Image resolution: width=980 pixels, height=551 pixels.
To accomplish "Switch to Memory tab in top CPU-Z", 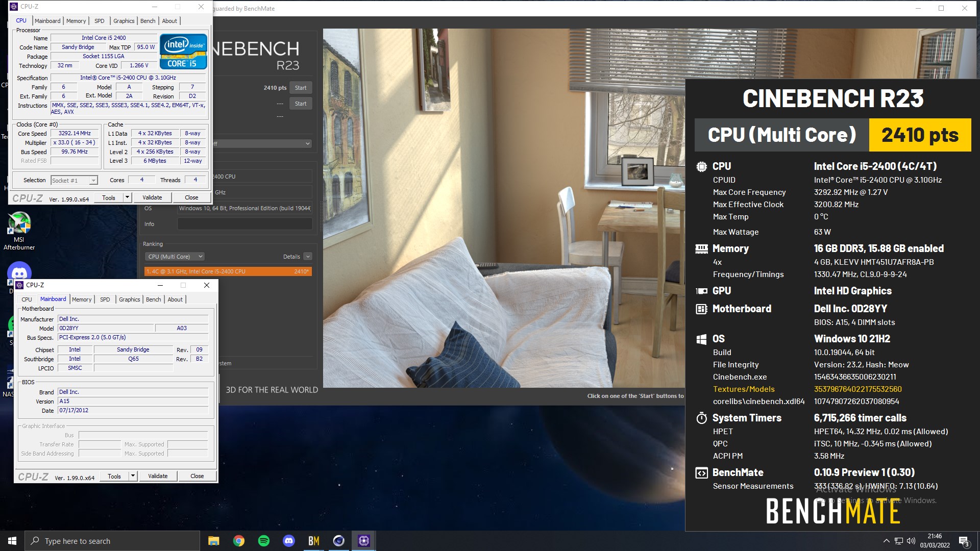I will click(x=76, y=21).
